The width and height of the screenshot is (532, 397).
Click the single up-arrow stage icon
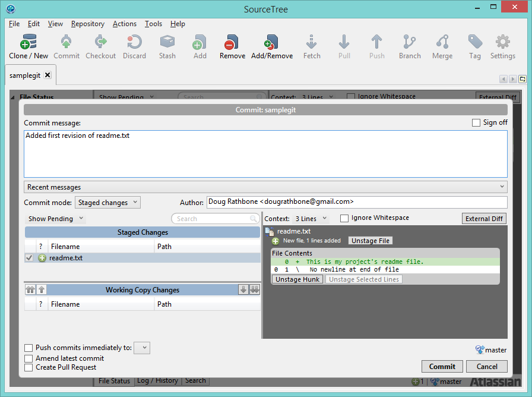click(42, 289)
